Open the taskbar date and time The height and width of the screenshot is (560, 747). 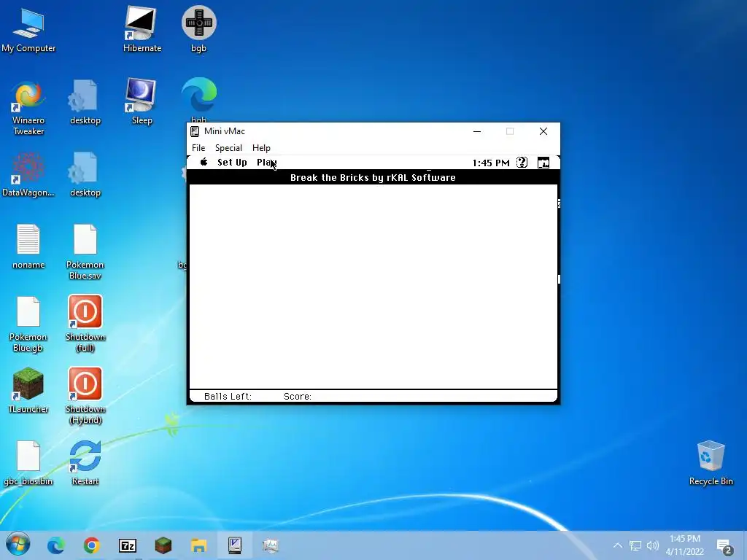point(685,545)
